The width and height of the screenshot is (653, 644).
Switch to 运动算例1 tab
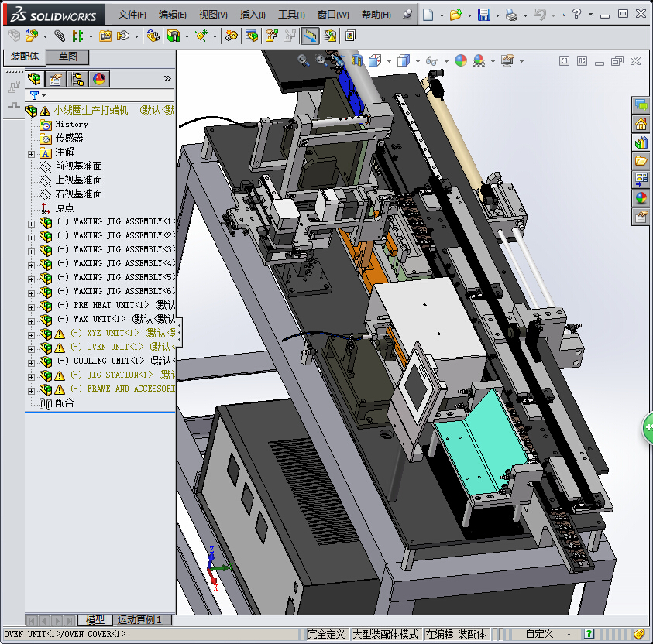point(143,620)
